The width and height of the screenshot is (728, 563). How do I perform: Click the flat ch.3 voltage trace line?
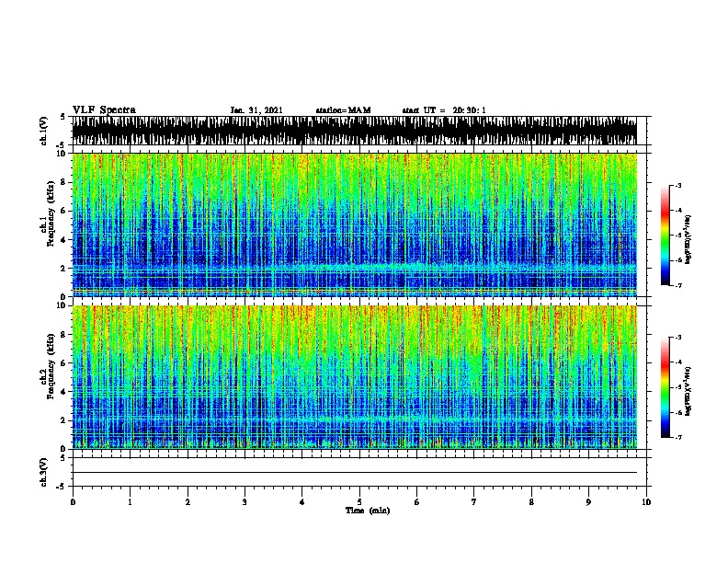(355, 473)
